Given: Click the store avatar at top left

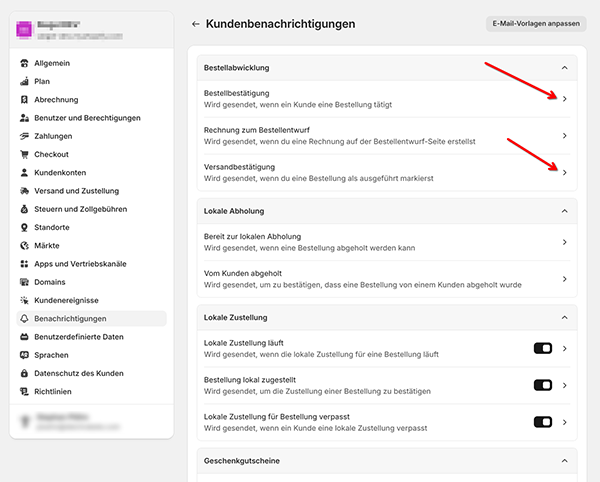Looking at the screenshot, I should (x=25, y=29).
